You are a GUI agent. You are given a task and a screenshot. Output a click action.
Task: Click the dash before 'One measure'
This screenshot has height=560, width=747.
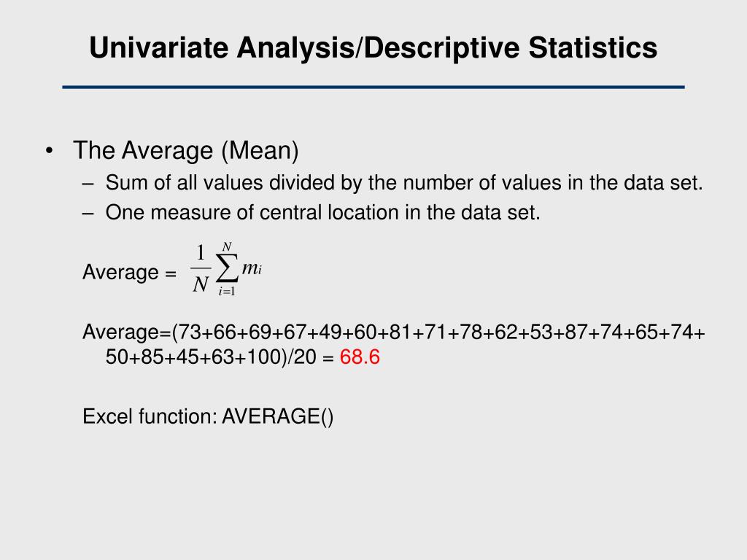click(x=88, y=214)
